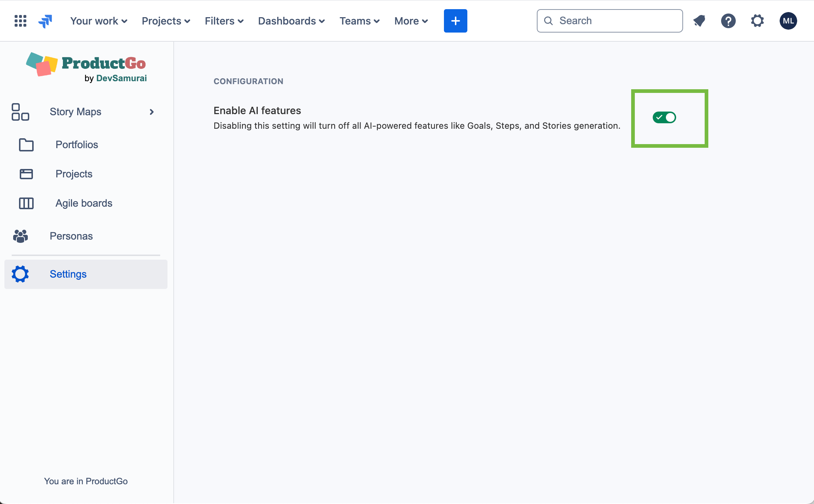Screen dimensions: 814x504
Task: Click the Portfolios folder icon
Action: click(26, 145)
